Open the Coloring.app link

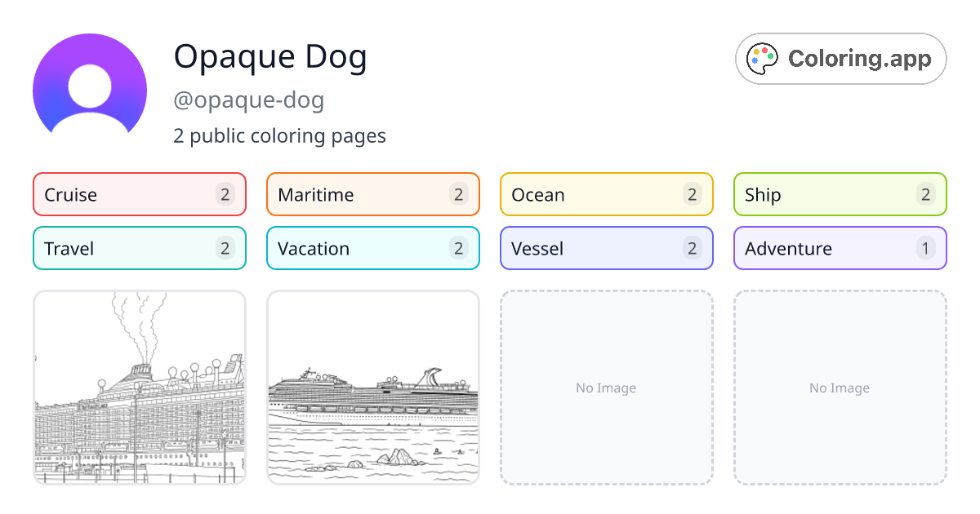(840, 58)
